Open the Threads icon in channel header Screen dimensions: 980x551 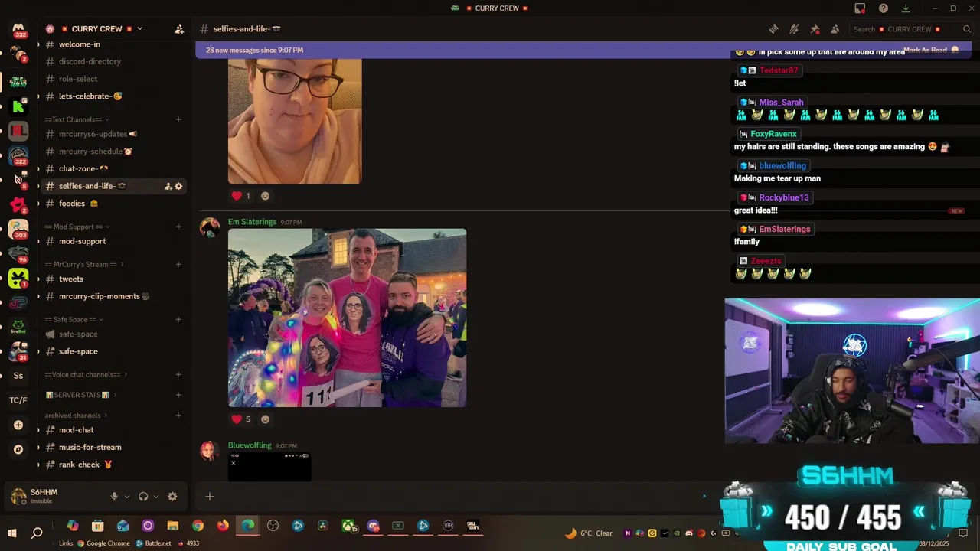pyautogui.click(x=773, y=29)
